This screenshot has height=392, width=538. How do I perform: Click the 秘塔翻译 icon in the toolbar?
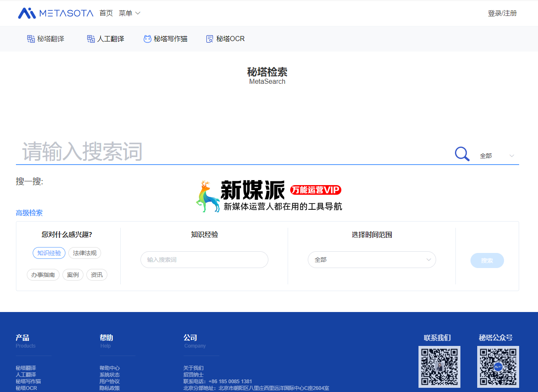tap(31, 39)
